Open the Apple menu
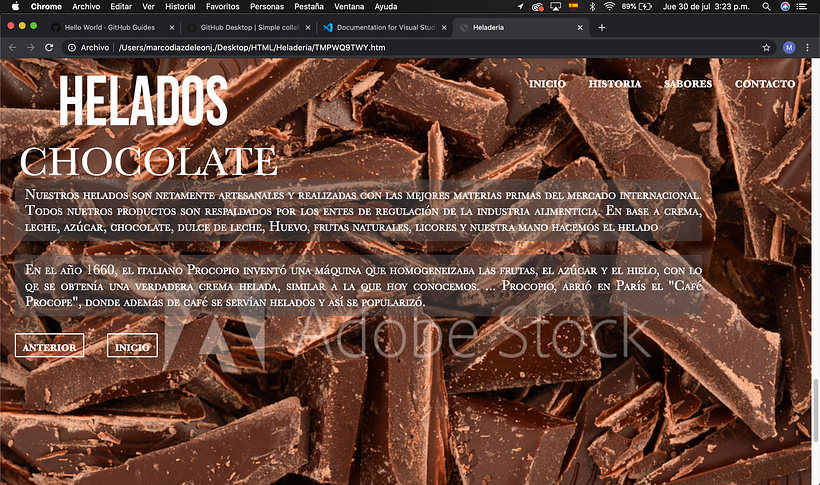Viewport: 820px width, 485px height. click(x=15, y=6)
